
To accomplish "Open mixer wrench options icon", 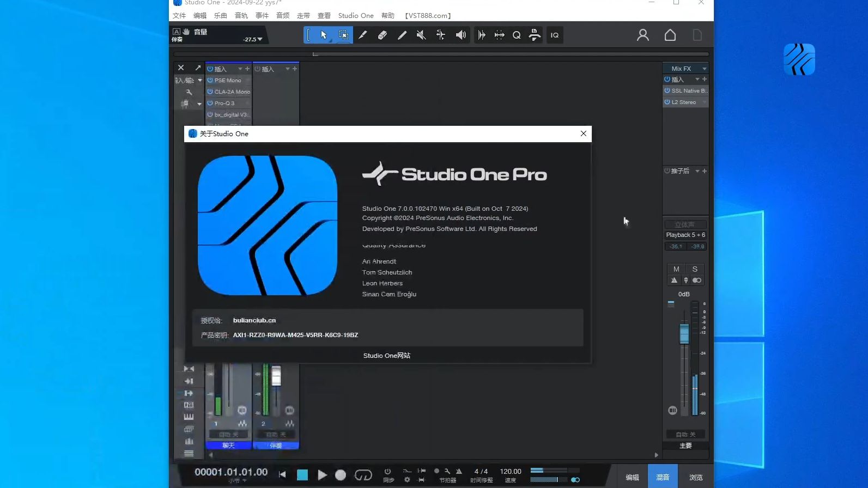I will coord(189,92).
